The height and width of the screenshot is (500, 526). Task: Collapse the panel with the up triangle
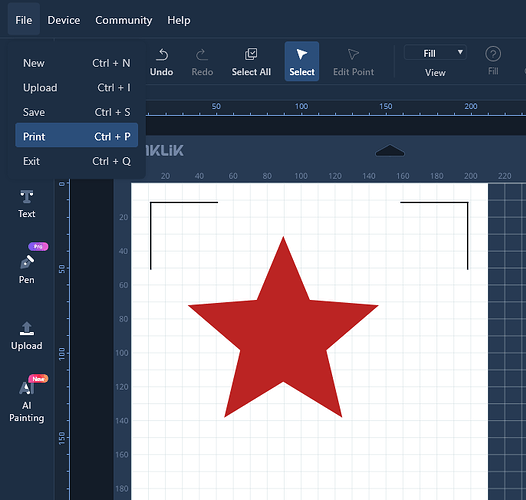pyautogui.click(x=390, y=151)
